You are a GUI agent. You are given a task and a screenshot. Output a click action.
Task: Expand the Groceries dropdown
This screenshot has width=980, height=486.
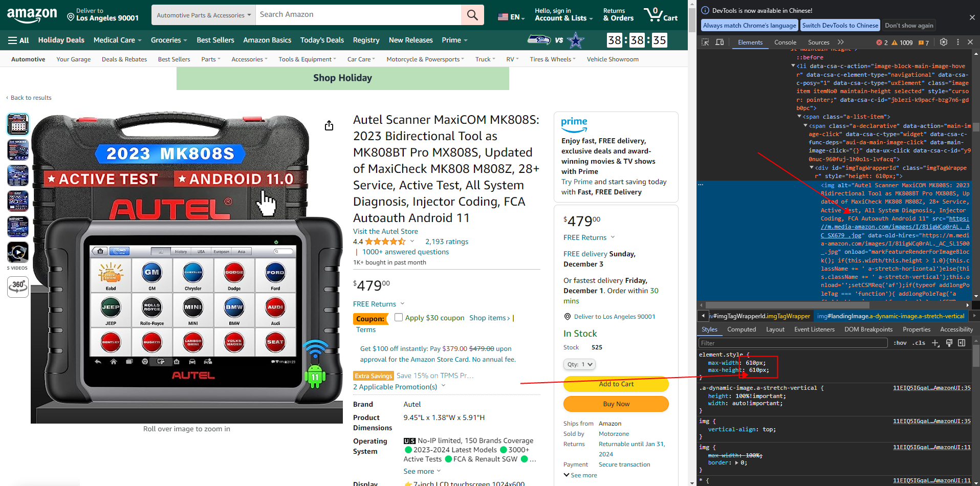click(169, 40)
